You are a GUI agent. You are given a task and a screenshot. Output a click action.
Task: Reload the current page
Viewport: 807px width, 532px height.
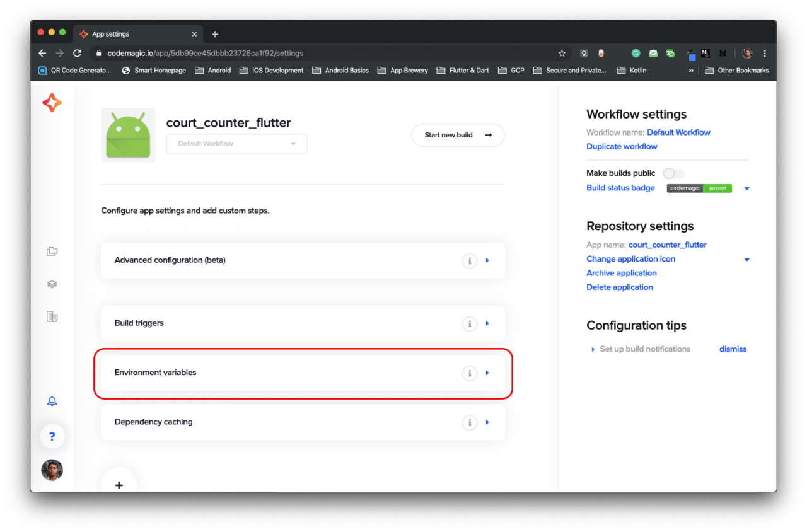click(78, 54)
